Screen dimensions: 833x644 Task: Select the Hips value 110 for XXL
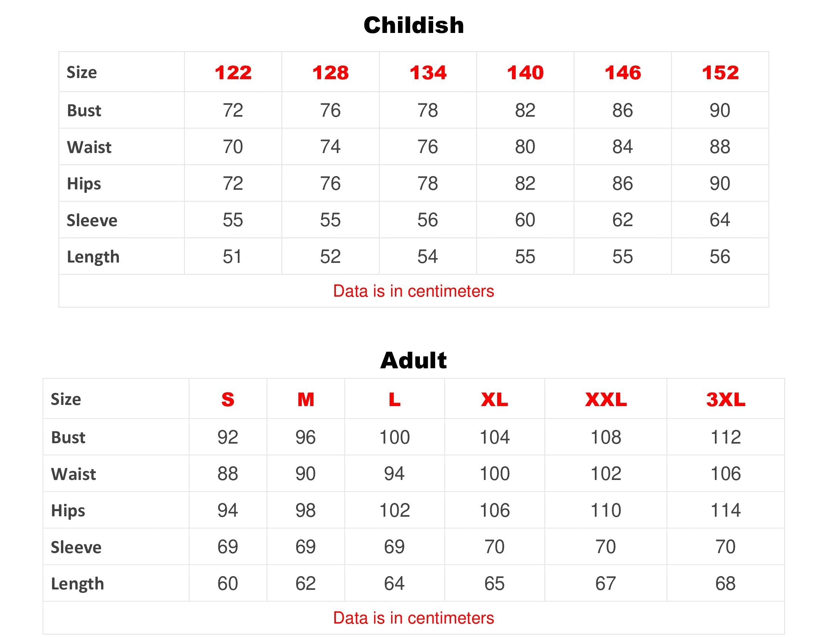[x=606, y=511]
